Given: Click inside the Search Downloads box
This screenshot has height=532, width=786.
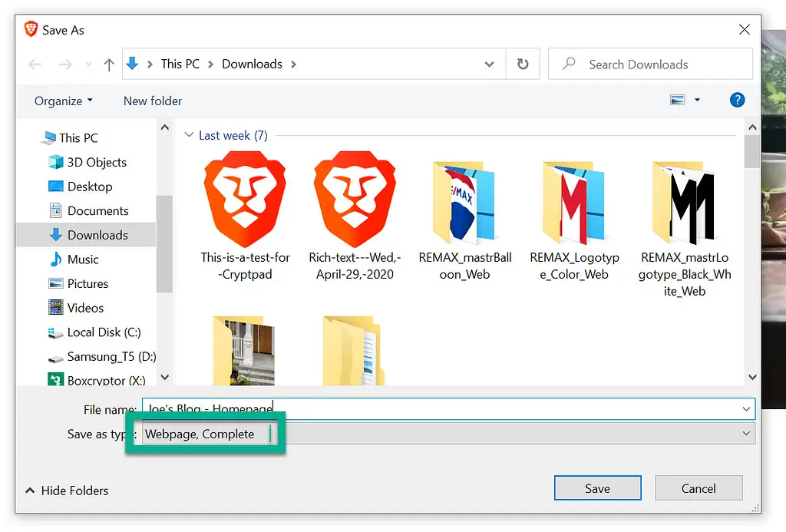Looking at the screenshot, I should click(x=649, y=64).
